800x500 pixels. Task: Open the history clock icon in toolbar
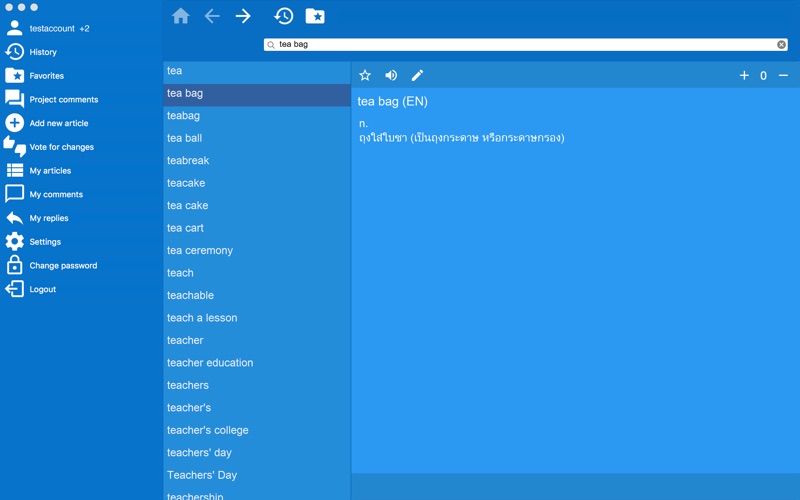(x=284, y=16)
